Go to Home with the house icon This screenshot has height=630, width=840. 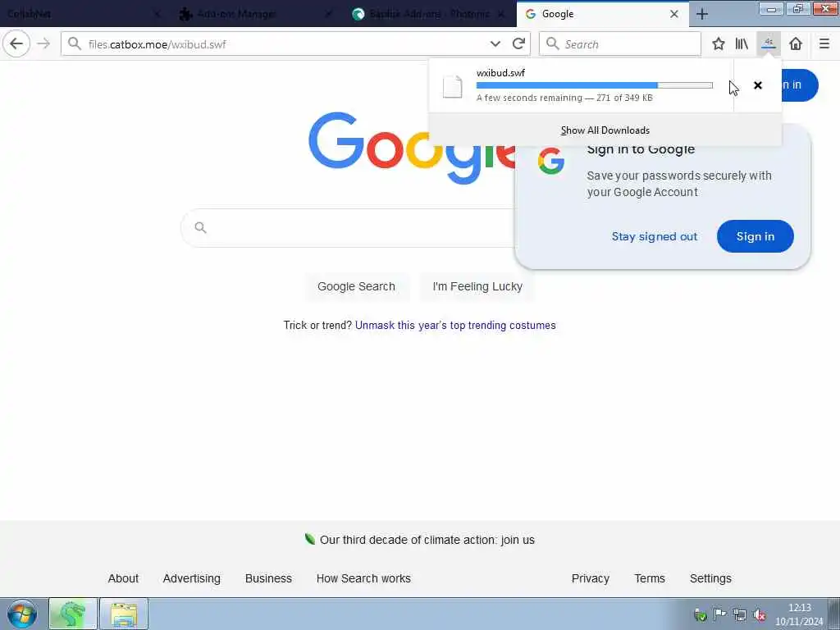[x=796, y=44]
